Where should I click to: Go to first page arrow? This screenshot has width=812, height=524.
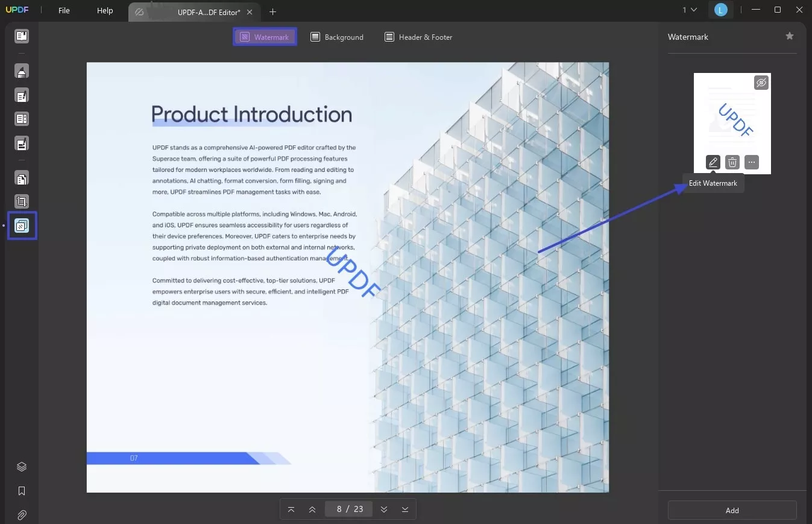tap(291, 510)
